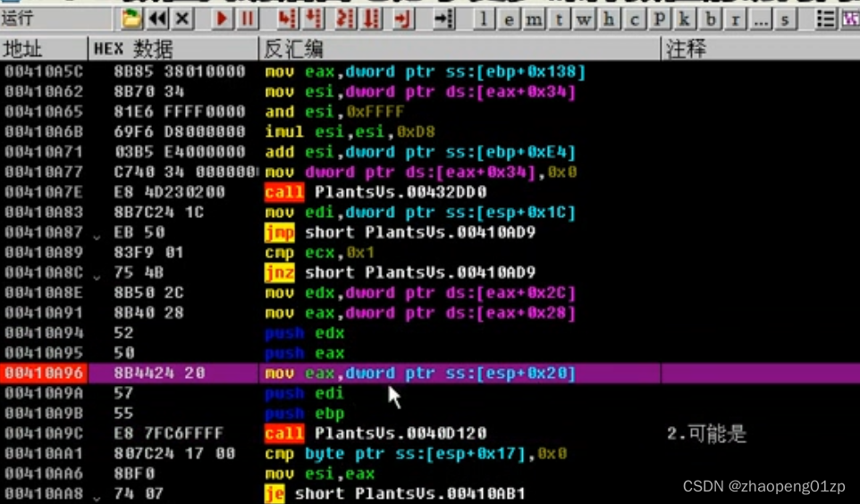Pause execution with the pause icon
The image size is (860, 504).
248,19
